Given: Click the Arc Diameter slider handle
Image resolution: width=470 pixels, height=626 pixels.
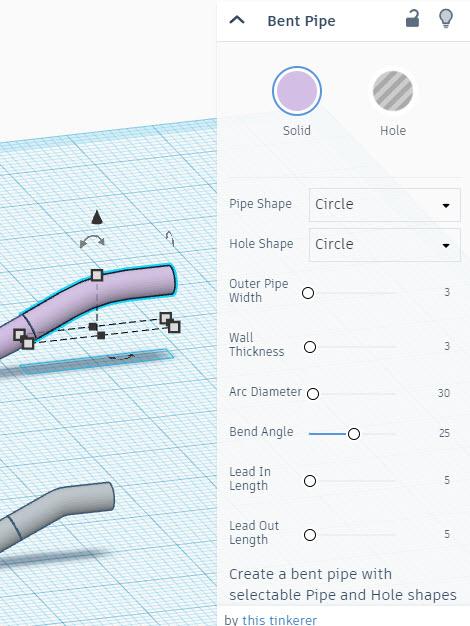Looking at the screenshot, I should (313, 394).
